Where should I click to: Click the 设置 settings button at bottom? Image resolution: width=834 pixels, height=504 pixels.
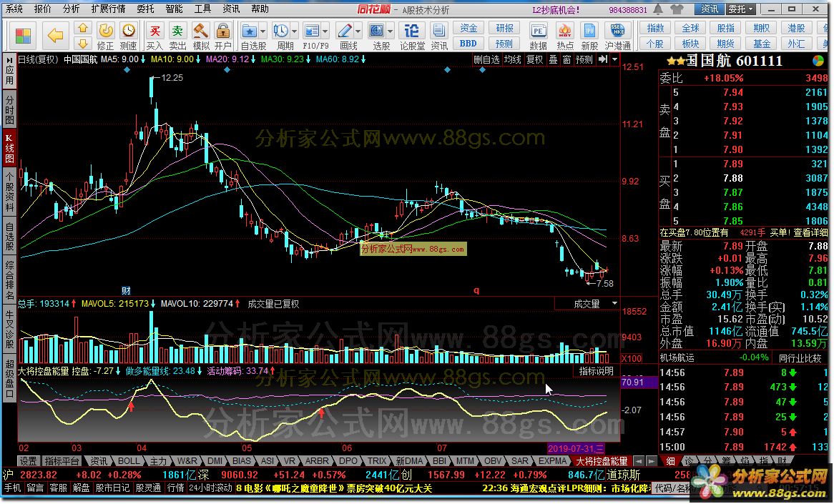pyautogui.click(x=28, y=461)
